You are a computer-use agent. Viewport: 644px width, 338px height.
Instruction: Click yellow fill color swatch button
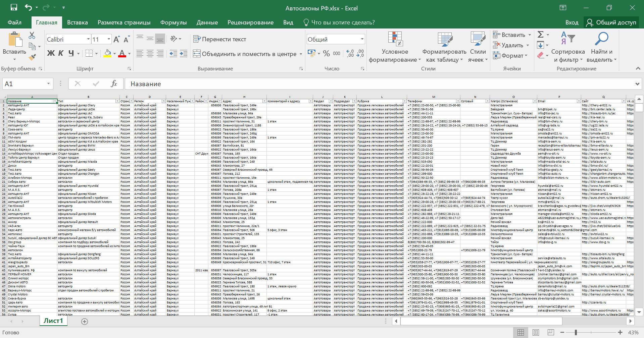click(x=107, y=54)
